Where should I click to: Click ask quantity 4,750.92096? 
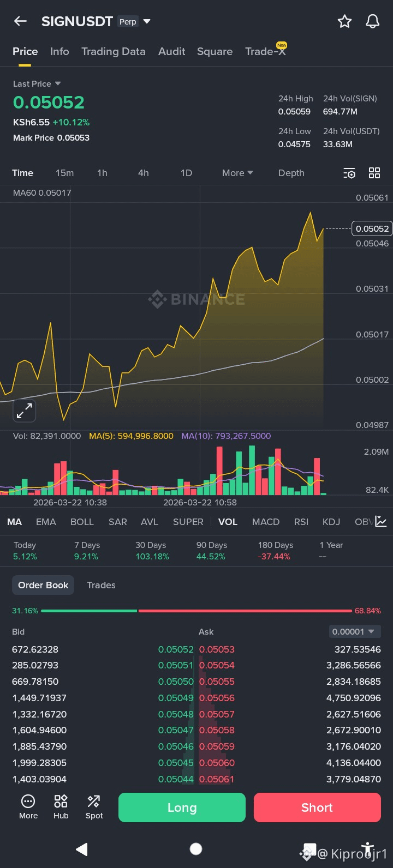tap(354, 698)
